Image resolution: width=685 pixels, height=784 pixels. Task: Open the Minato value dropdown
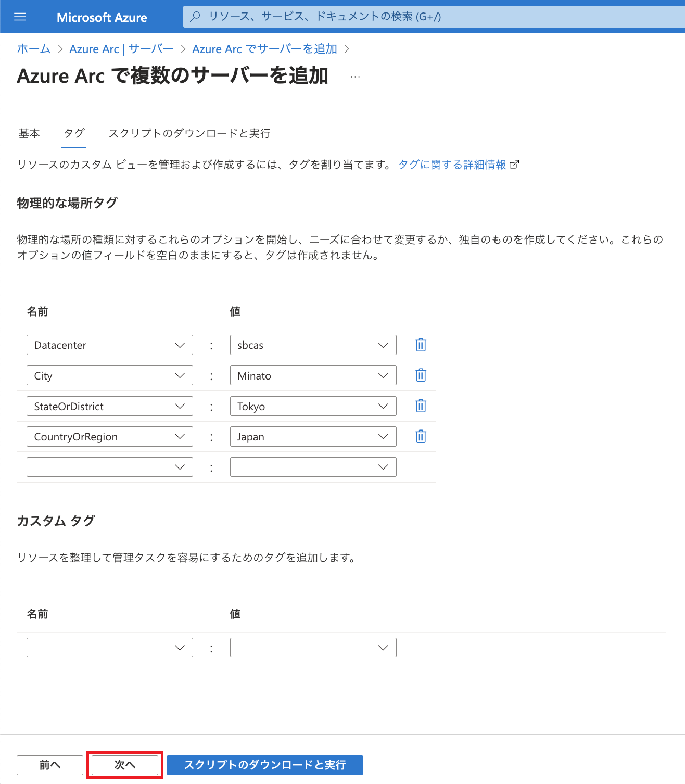click(313, 375)
